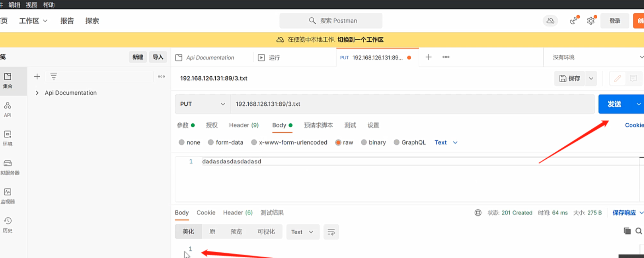Click the comment icon beside pencil
This screenshot has width=644, height=258.
(633, 78)
